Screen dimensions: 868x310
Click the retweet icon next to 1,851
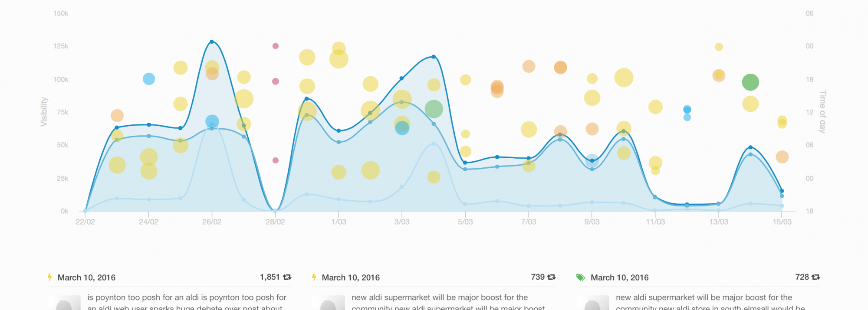[287, 277]
